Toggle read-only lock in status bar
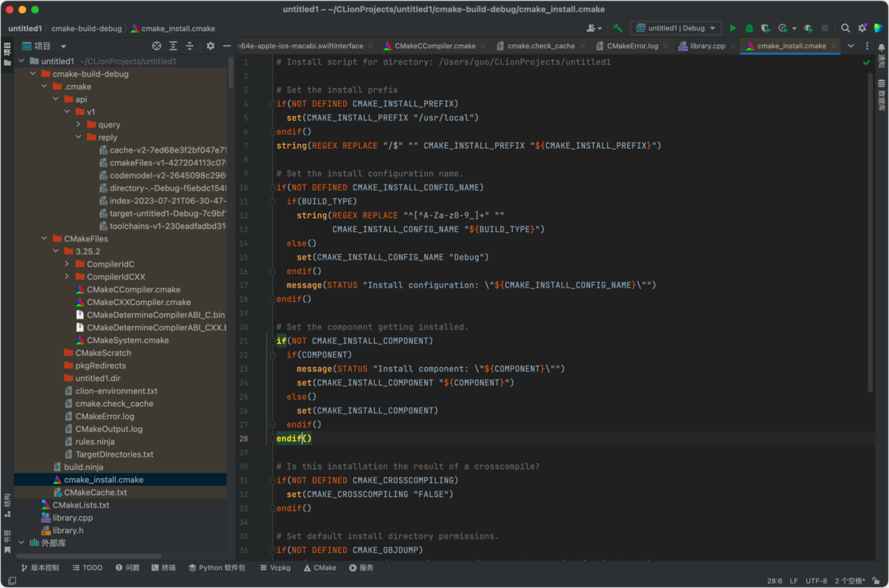 (x=877, y=580)
